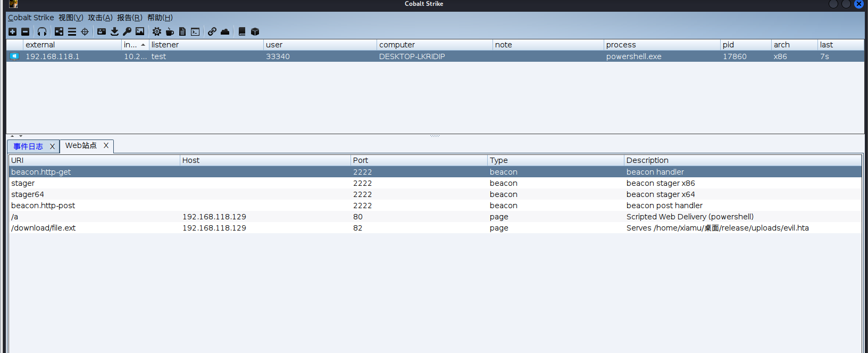
Task: Click the evil.hta serves description
Action: click(x=717, y=228)
